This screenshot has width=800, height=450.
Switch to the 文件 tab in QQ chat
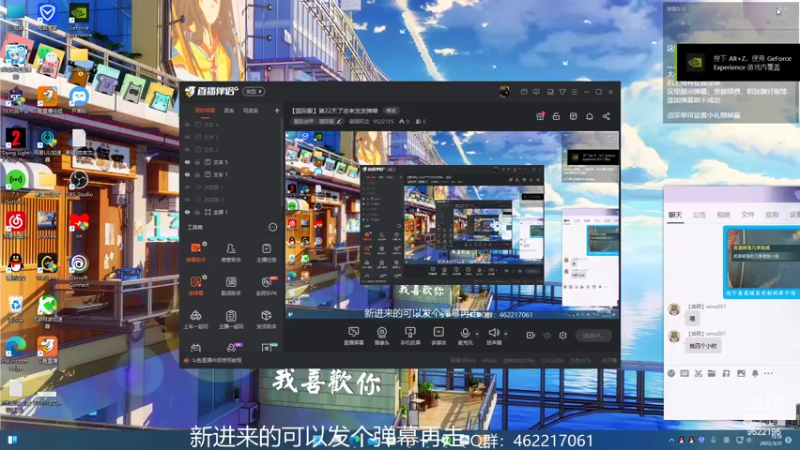748,215
